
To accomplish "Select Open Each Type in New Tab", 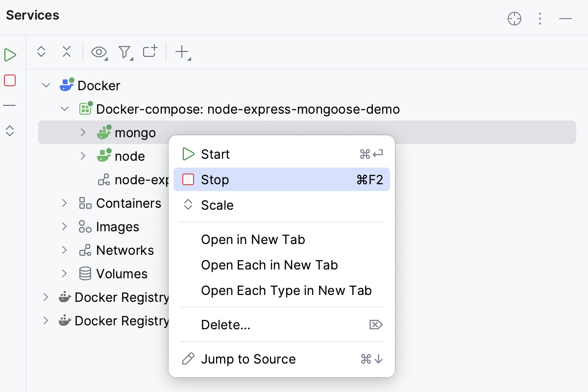I will 287,291.
